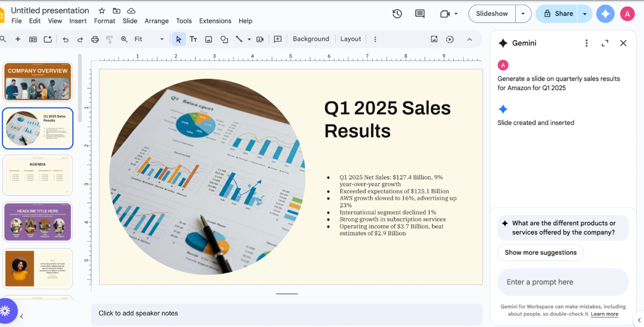Open Gemini using the blue sparkle button
Screen dimensions: 644x327
pyautogui.click(x=605, y=14)
